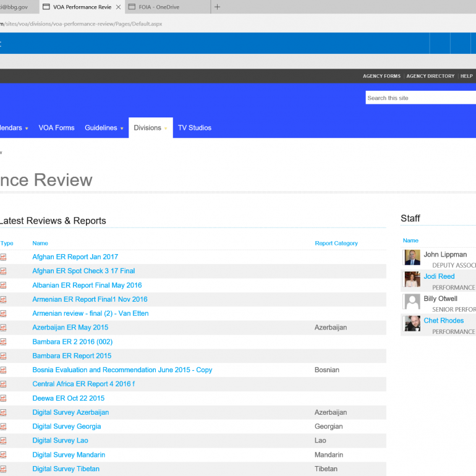Open Deewa ER Oct 22 2015
476x476 pixels.
point(68,398)
